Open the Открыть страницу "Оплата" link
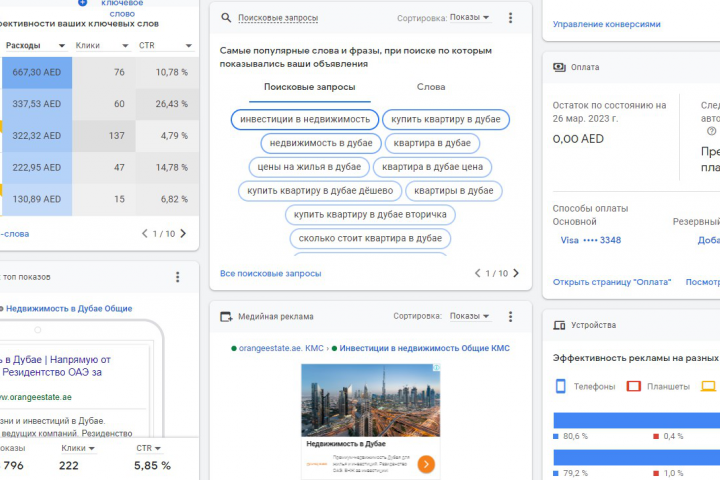This screenshot has height=480, width=720. [612, 282]
